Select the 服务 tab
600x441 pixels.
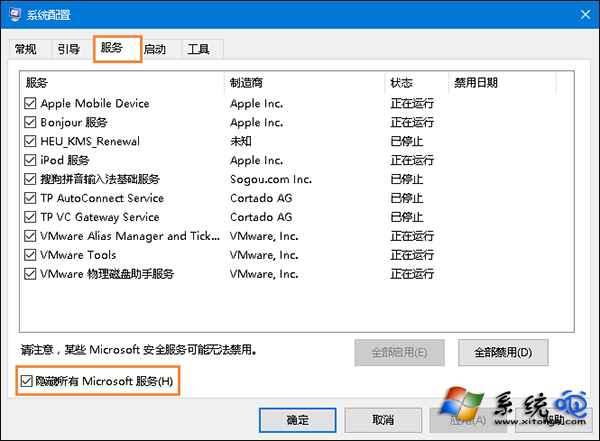[x=117, y=48]
